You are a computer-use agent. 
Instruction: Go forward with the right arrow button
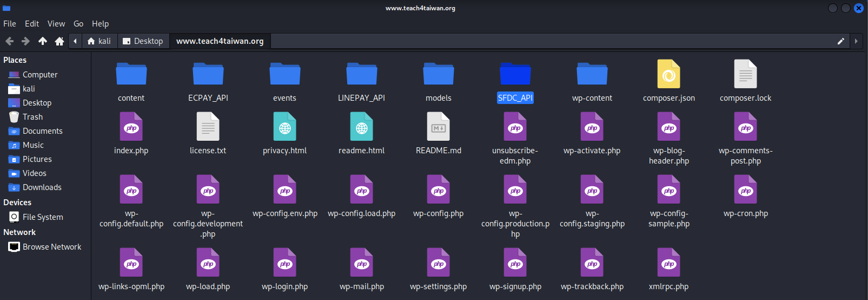point(25,41)
